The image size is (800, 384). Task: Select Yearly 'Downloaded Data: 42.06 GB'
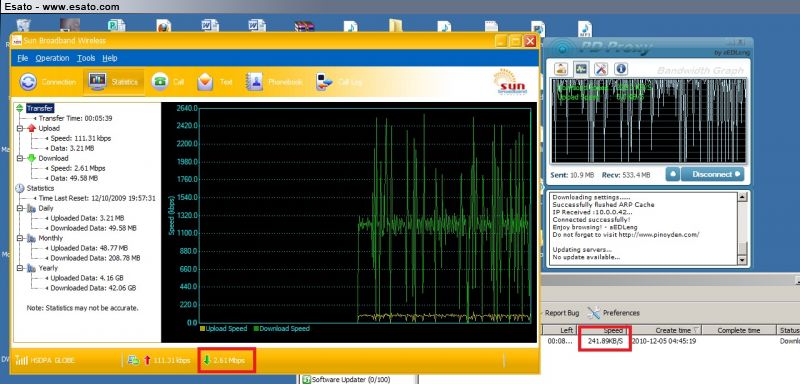(93, 288)
